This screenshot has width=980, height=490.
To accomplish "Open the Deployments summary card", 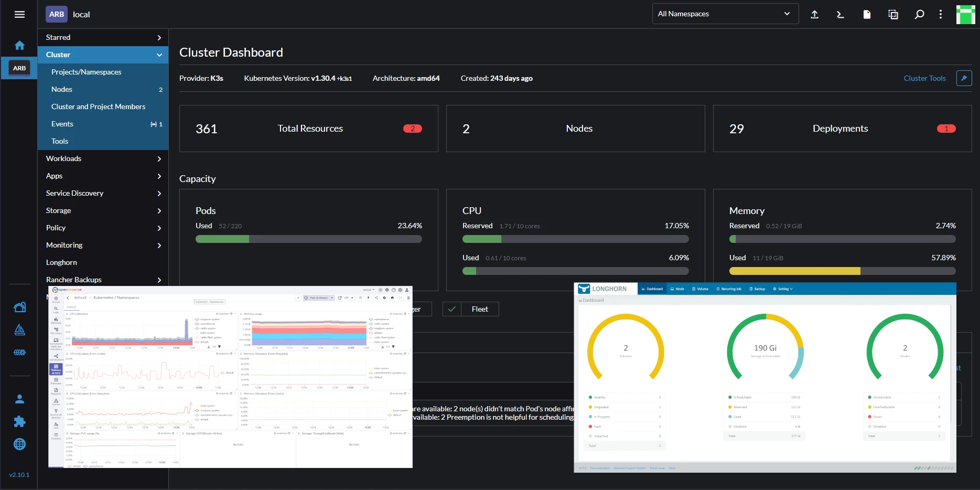I will click(842, 129).
